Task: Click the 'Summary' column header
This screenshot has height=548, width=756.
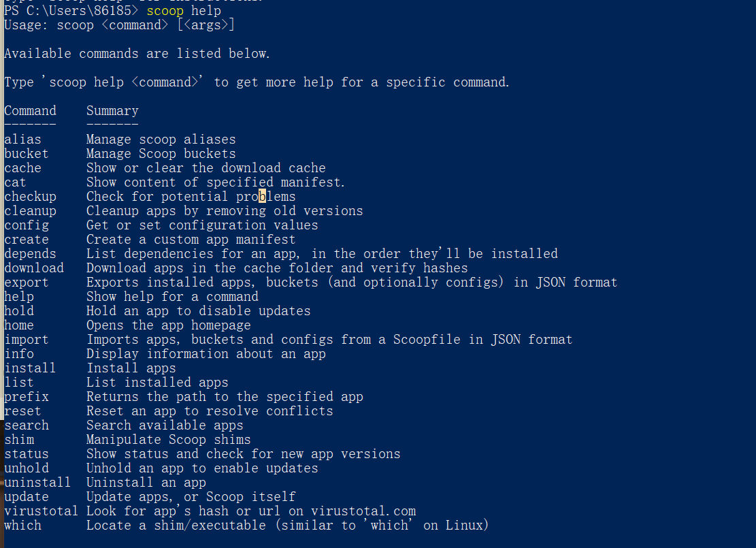Action: pos(112,111)
